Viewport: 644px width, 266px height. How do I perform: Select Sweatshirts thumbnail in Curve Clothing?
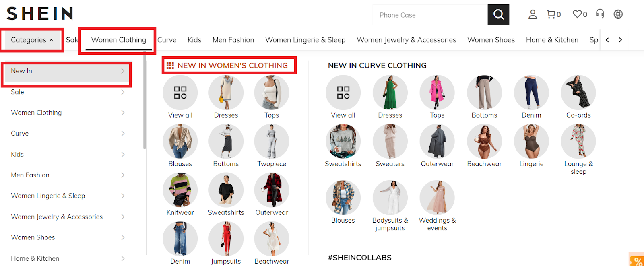pyautogui.click(x=343, y=141)
